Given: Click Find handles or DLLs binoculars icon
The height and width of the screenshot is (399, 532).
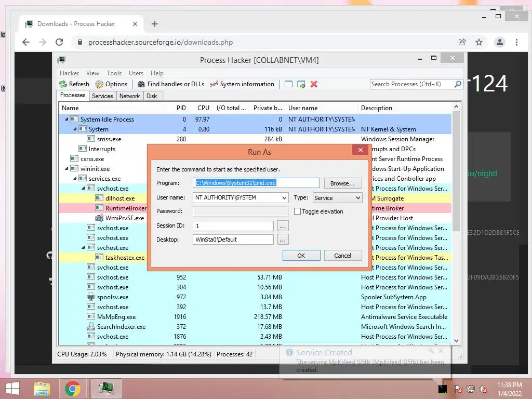Looking at the screenshot, I should point(141,84).
